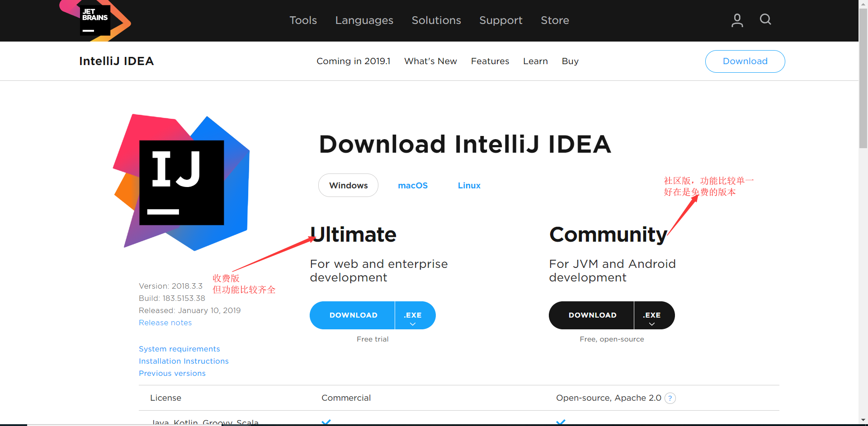Click the 'Free, open-source' caption

point(612,339)
